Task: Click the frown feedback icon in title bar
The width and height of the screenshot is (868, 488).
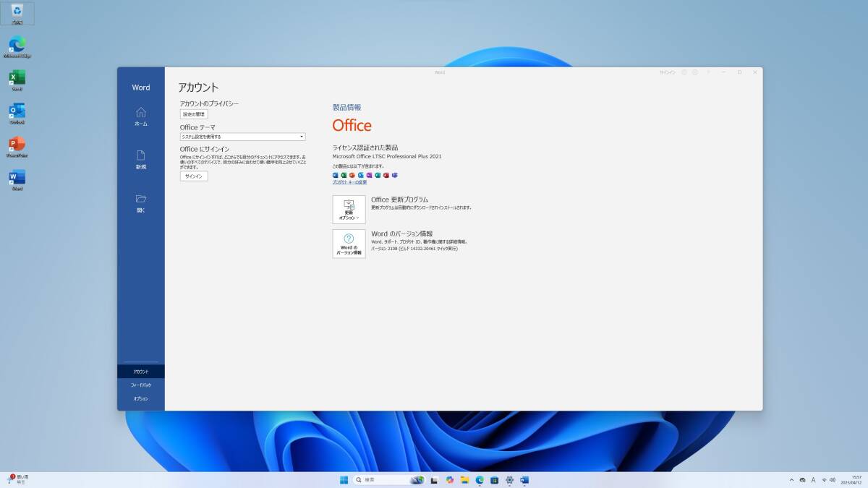Action: (694, 72)
